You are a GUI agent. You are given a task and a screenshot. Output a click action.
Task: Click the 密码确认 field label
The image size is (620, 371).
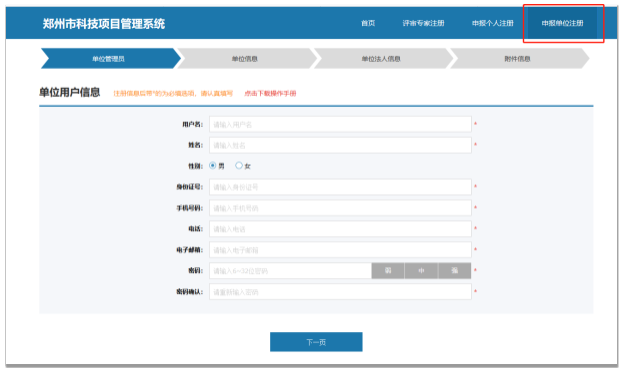pos(190,292)
